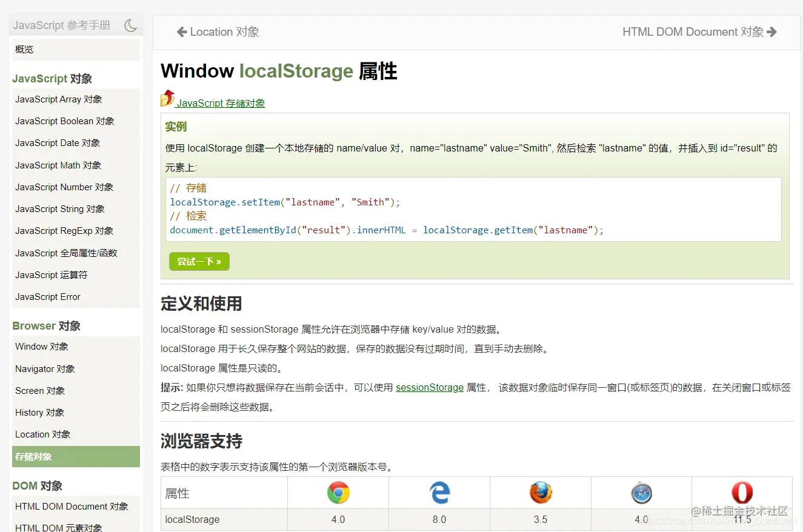
Task: Open JavaScript Math 对象 in sidebar
Action: click(x=76, y=165)
